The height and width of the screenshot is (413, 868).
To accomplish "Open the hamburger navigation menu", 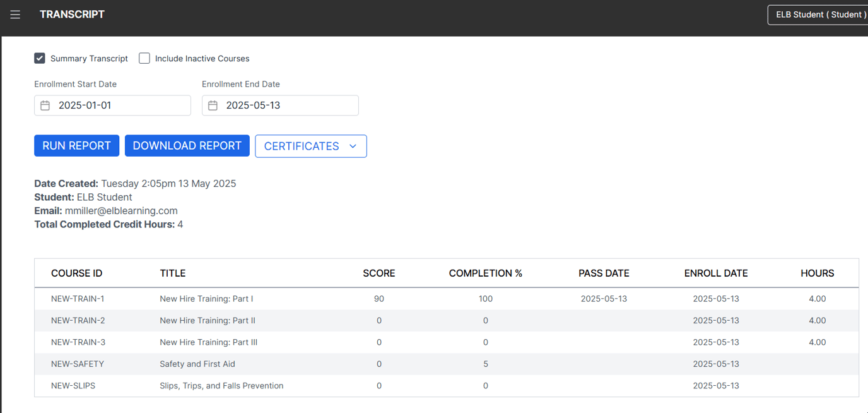I will click(x=15, y=14).
